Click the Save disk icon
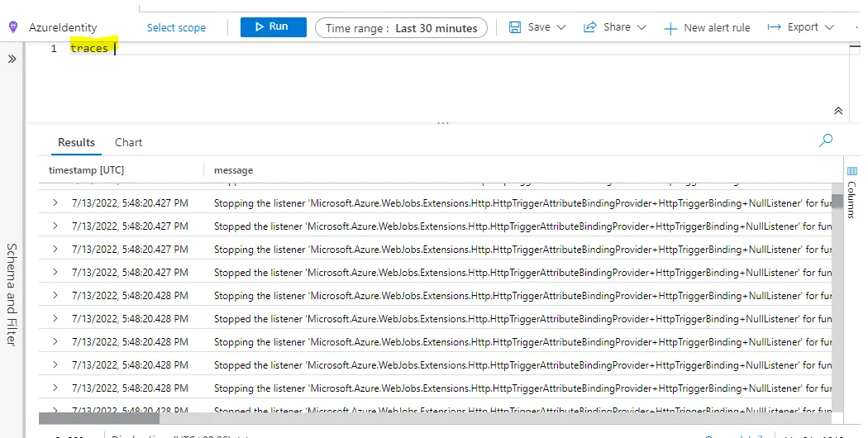 [x=514, y=27]
